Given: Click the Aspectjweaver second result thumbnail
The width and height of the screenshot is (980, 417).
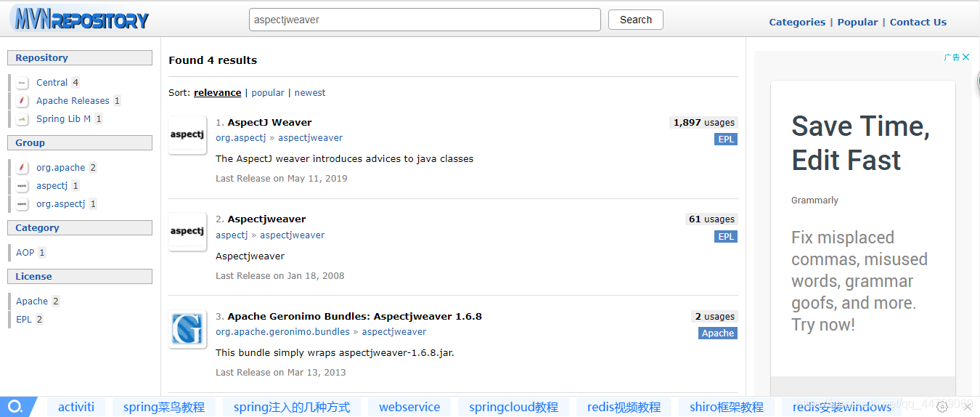Looking at the screenshot, I should [187, 232].
